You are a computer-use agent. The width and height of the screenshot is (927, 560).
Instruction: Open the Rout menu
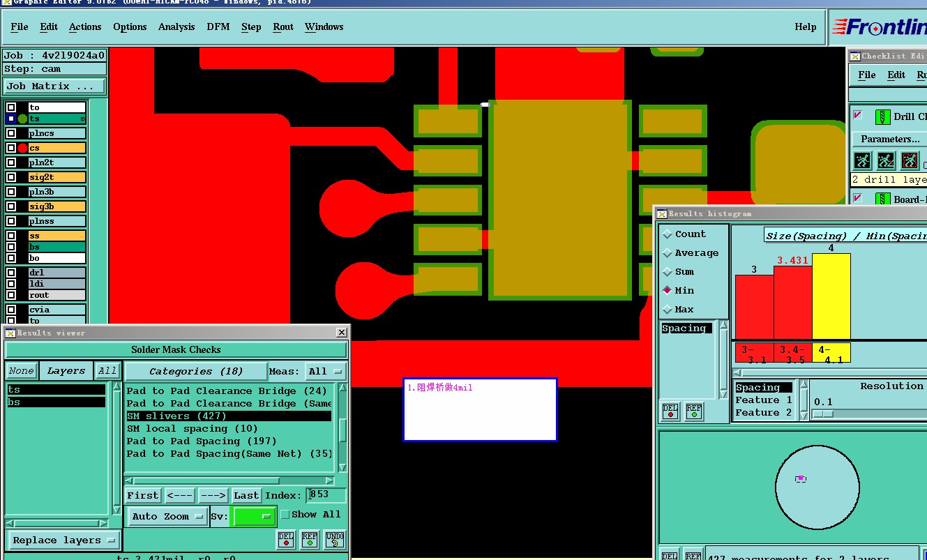pos(283,27)
